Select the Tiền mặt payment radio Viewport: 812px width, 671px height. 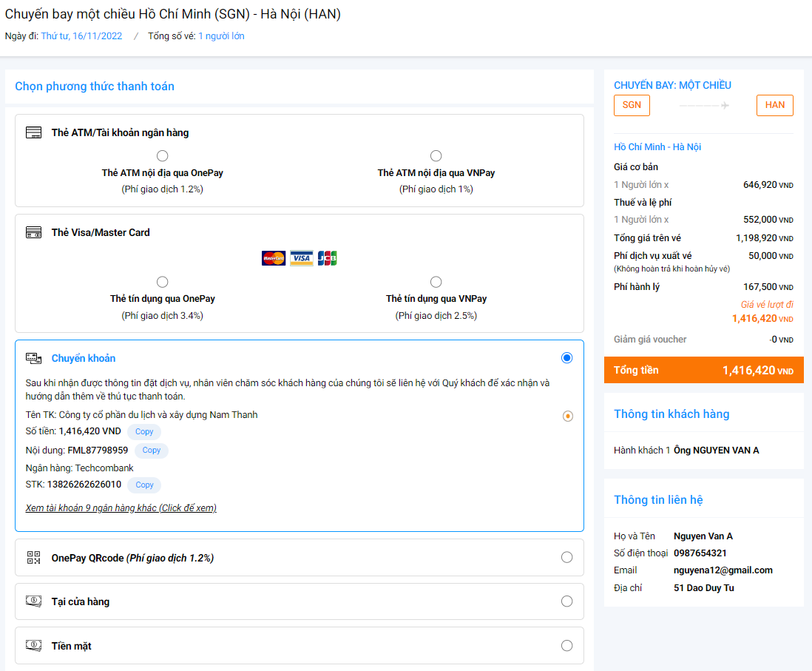(x=566, y=646)
